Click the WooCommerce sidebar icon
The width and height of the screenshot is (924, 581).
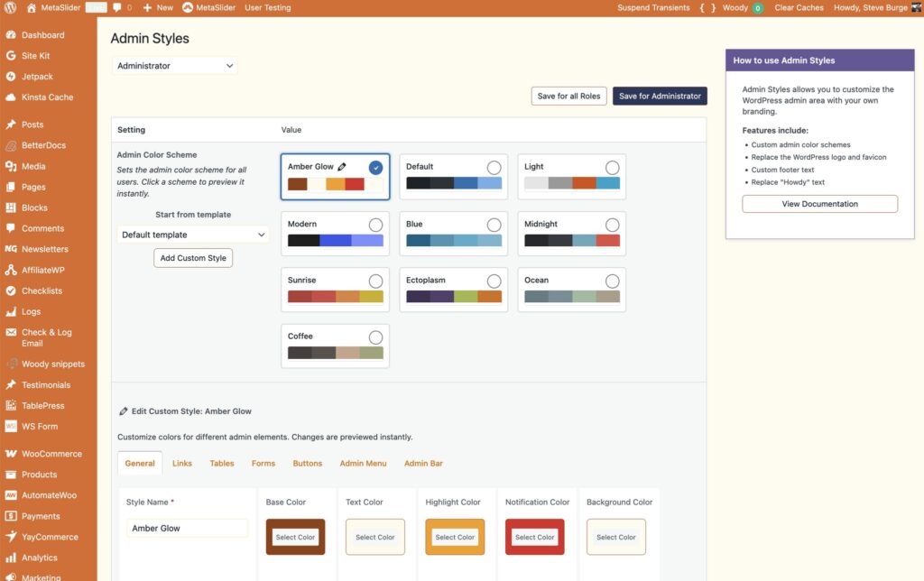(x=11, y=454)
